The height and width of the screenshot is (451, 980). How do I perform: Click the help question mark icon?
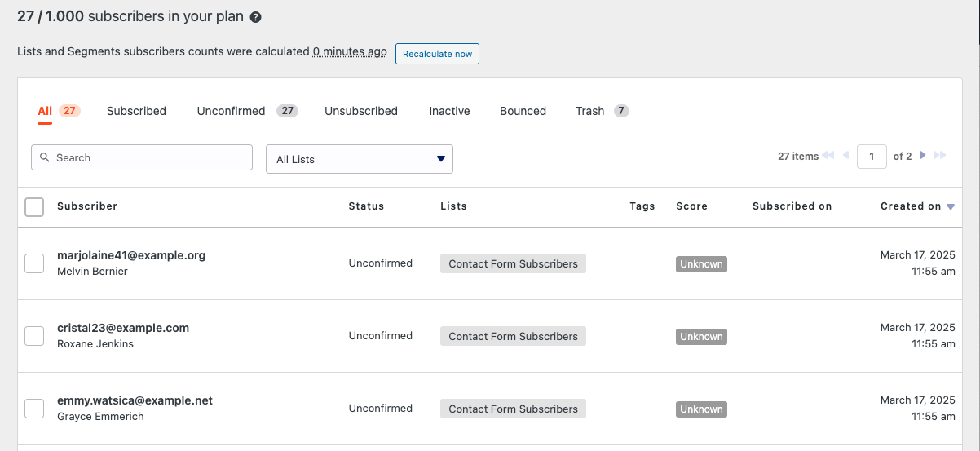point(256,17)
